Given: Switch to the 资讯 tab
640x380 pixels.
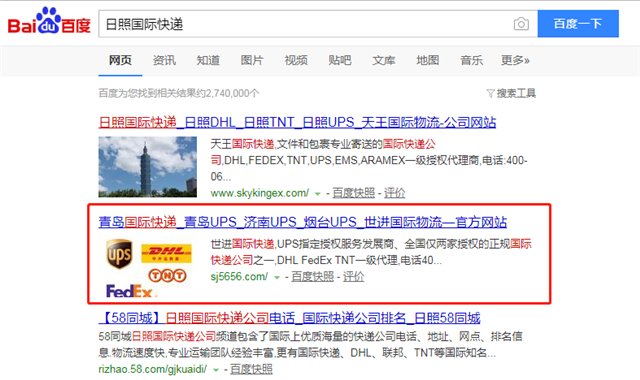Looking at the screenshot, I should (x=164, y=60).
